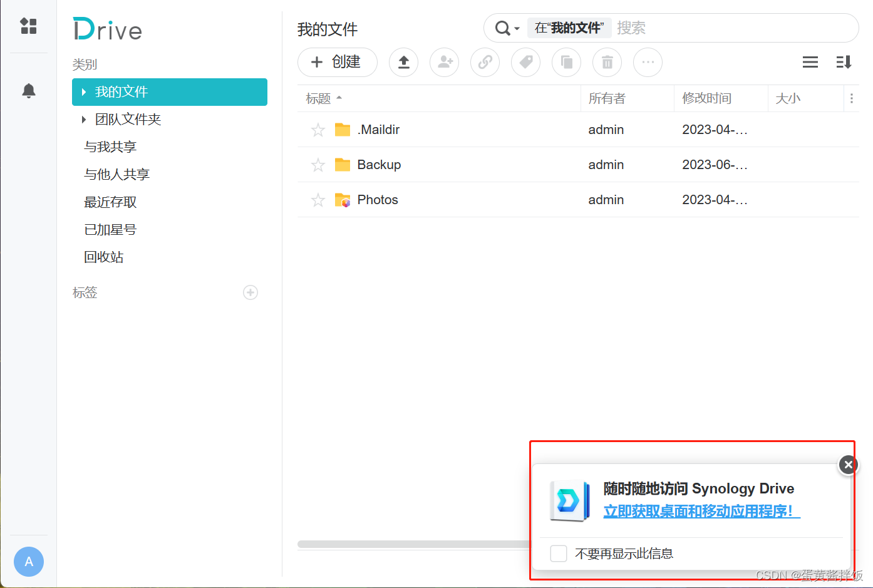This screenshot has width=873, height=588.
Task: Open the sort order icon
Action: [844, 62]
